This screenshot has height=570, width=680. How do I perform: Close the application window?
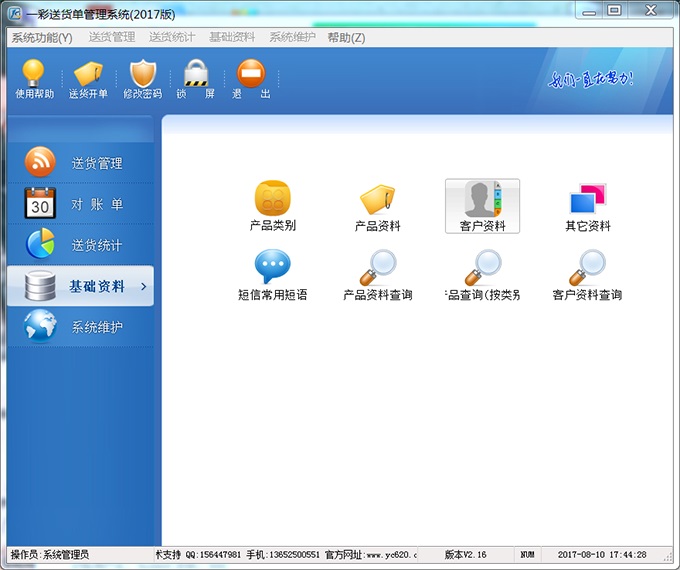point(651,10)
